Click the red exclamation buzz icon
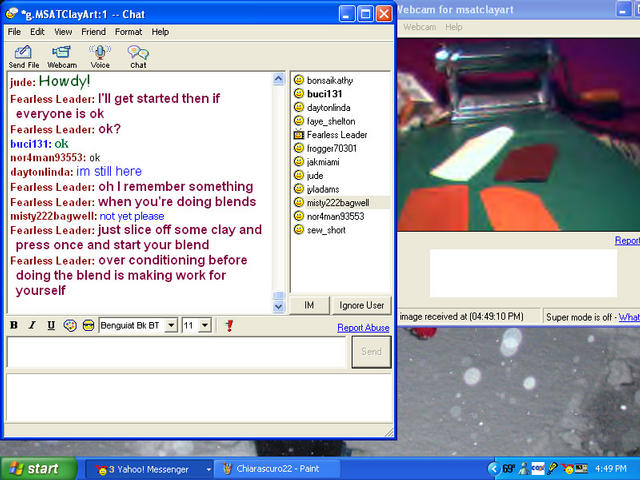Viewport: 640px width, 480px height. coord(229,325)
